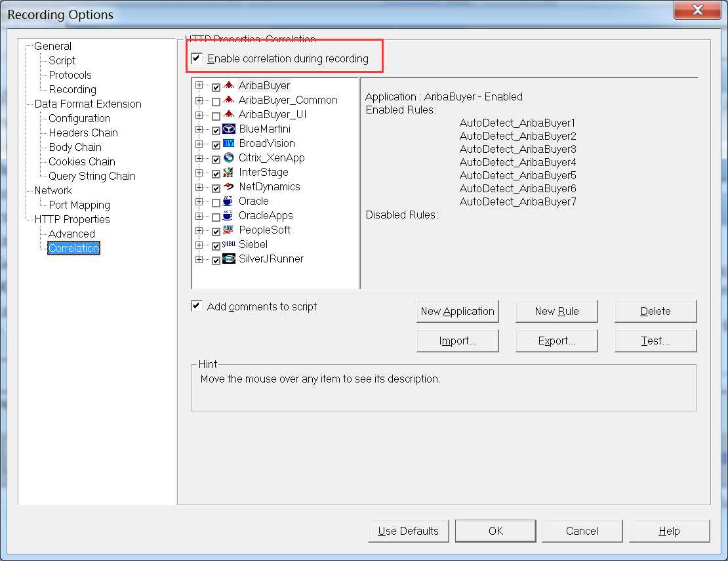Click the Oracle coffee cup icon

229,201
